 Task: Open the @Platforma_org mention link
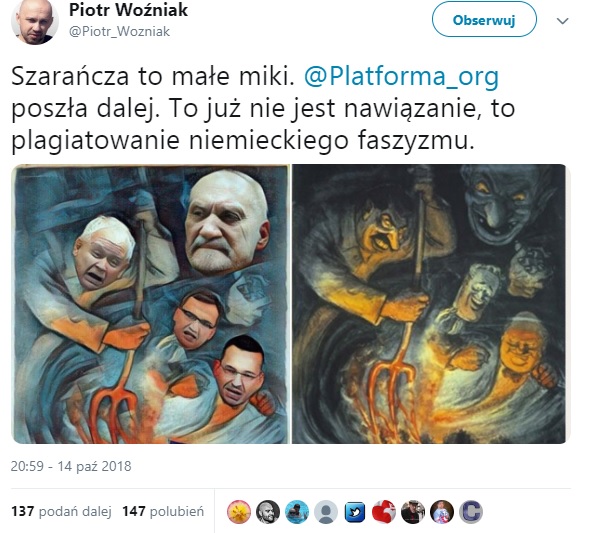pyautogui.click(x=401, y=76)
